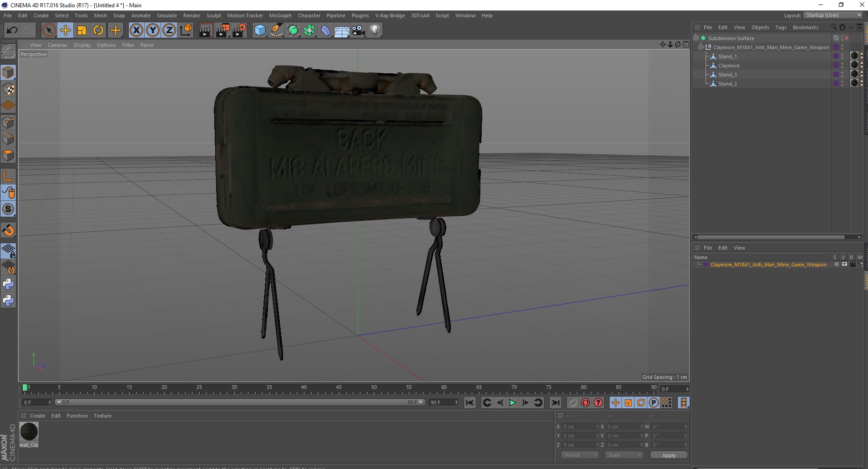Click the Light bulb icon

(x=375, y=31)
